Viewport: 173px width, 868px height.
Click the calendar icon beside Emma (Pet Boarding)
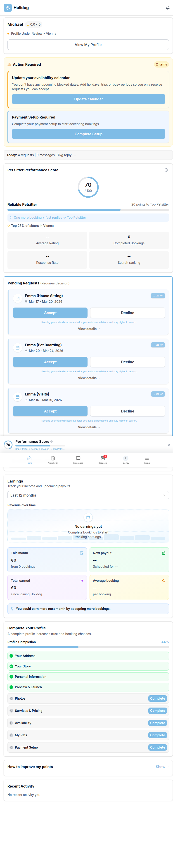tap(17, 348)
